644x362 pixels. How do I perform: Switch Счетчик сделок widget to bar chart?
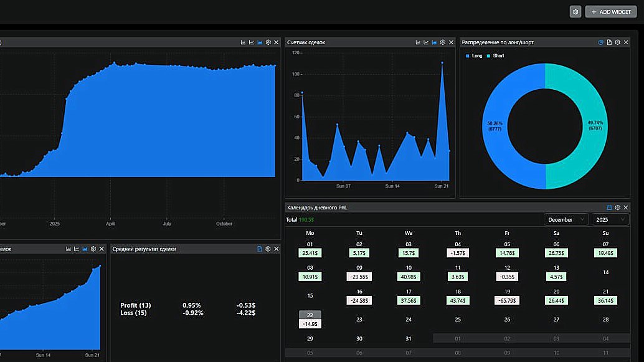pos(418,42)
